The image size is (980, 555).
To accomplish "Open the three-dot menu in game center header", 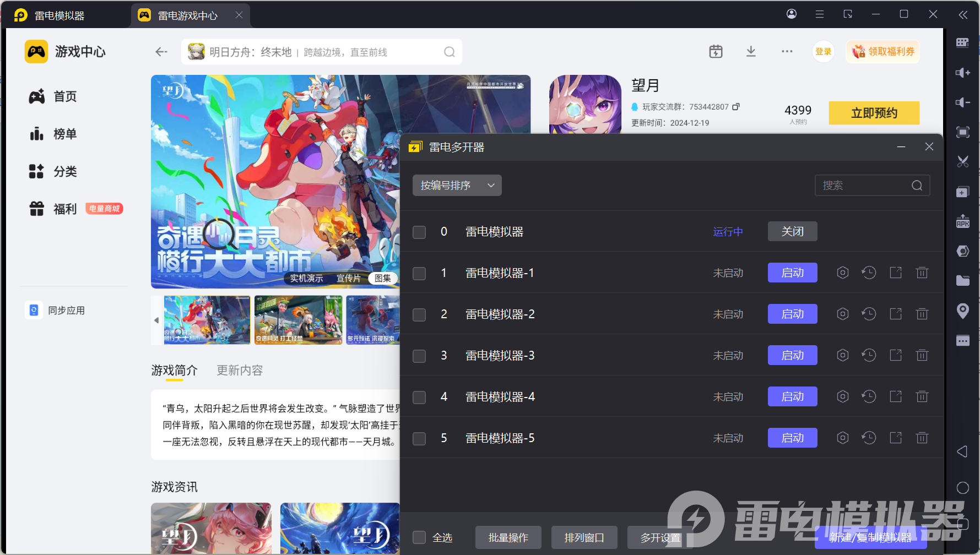I will tap(787, 52).
